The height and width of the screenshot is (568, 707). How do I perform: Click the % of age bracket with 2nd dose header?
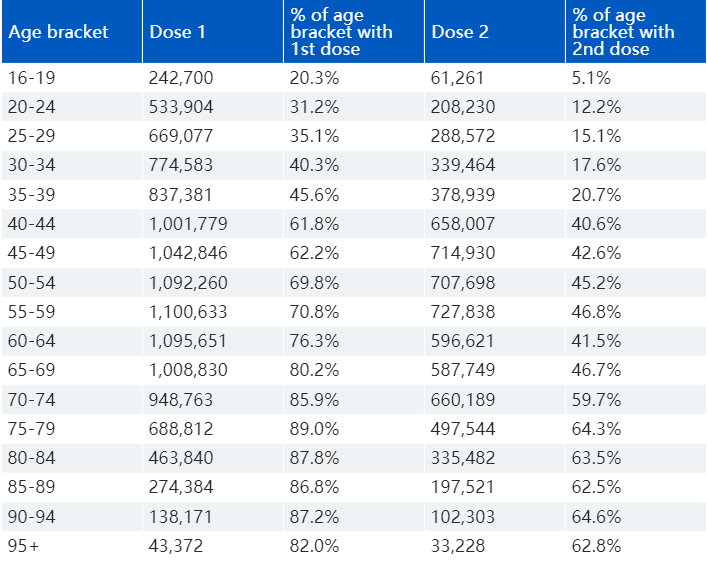[x=623, y=32]
